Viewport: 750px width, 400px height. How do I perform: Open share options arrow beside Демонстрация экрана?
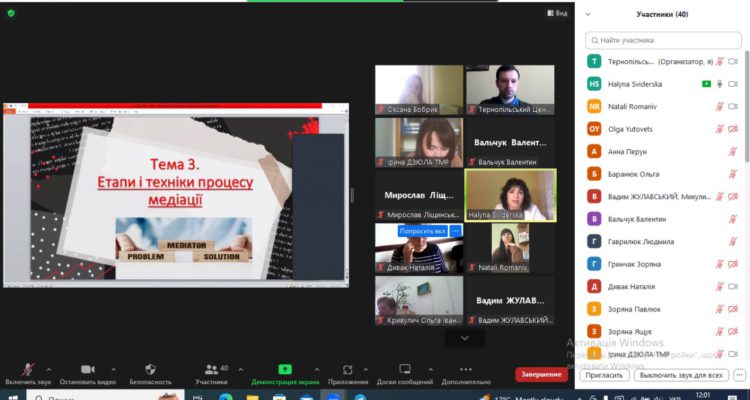tap(317, 369)
